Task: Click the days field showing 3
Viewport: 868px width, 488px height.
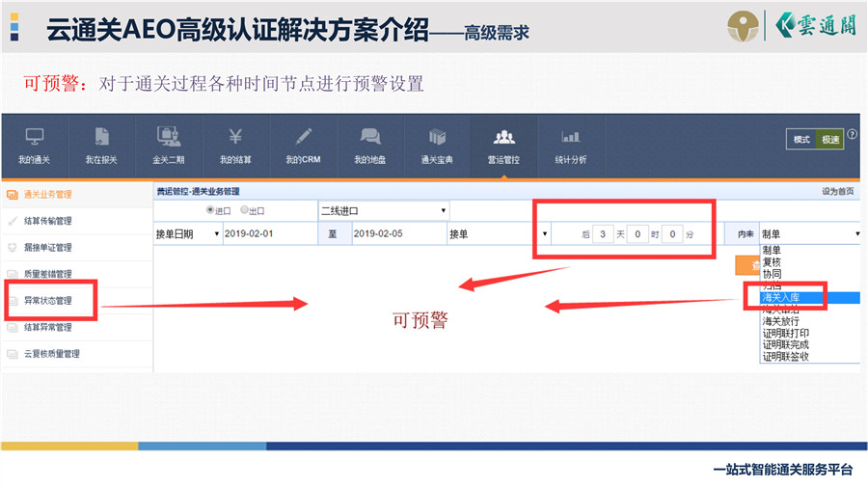Action: pos(602,234)
